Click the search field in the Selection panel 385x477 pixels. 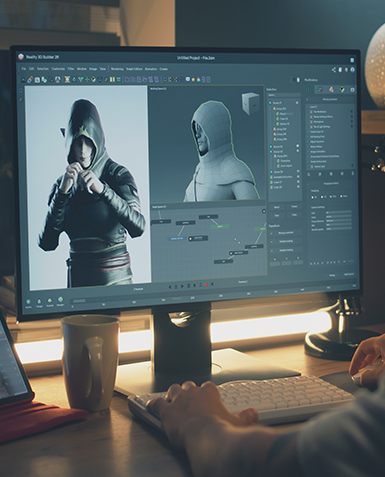(283, 95)
